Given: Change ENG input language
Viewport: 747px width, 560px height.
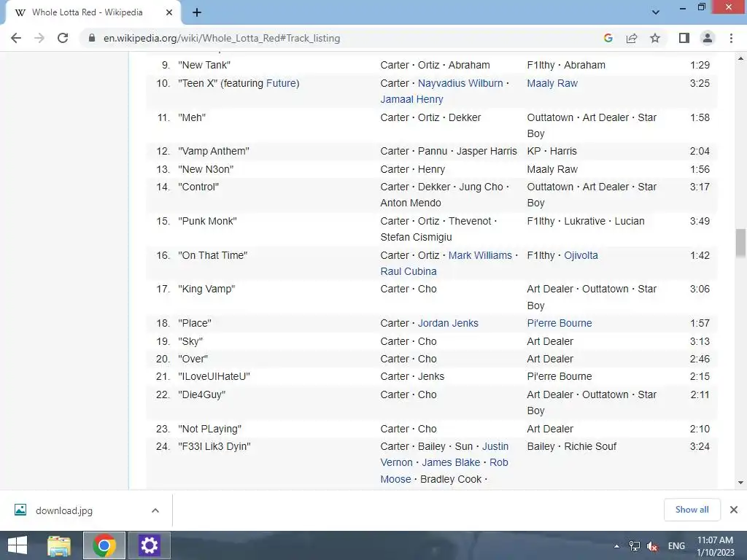Looking at the screenshot, I should click(x=676, y=546).
